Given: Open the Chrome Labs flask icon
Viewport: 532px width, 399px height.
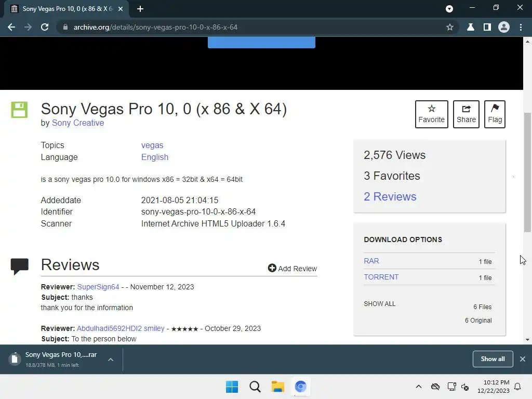Looking at the screenshot, I should click(471, 27).
